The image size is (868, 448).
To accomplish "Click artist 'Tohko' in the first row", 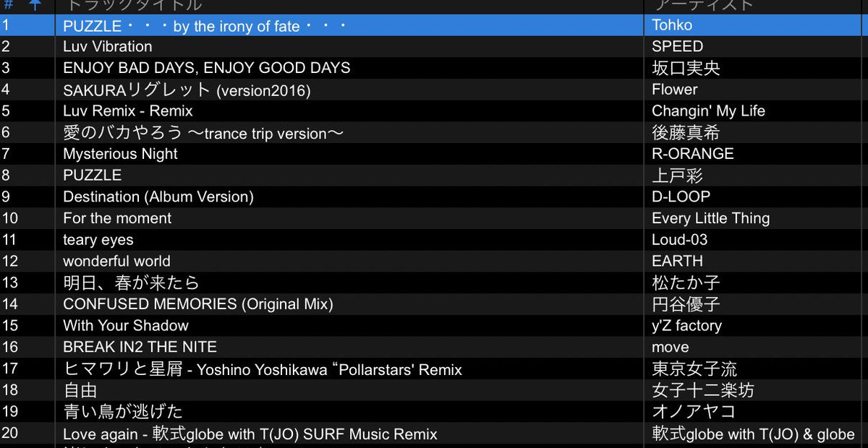I will tap(672, 25).
